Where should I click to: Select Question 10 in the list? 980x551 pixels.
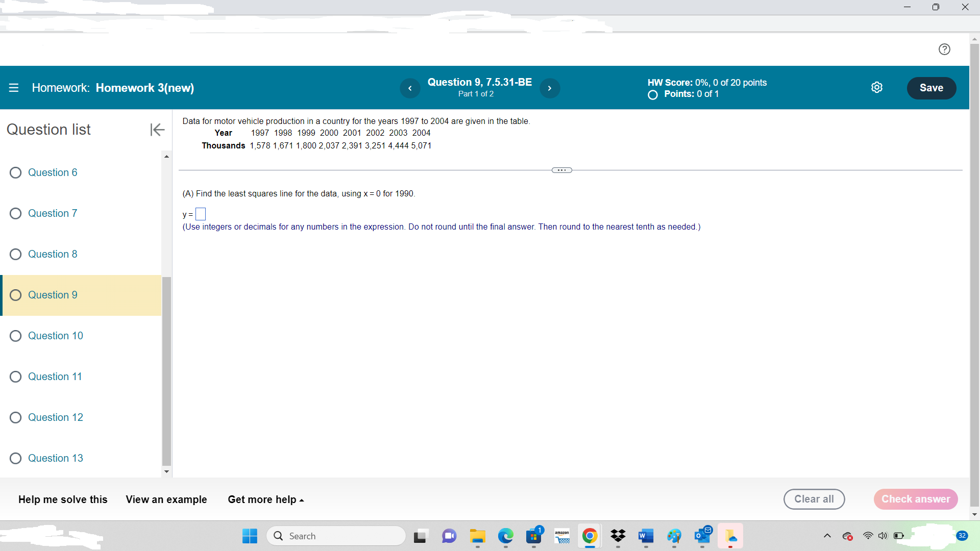[x=55, y=336]
